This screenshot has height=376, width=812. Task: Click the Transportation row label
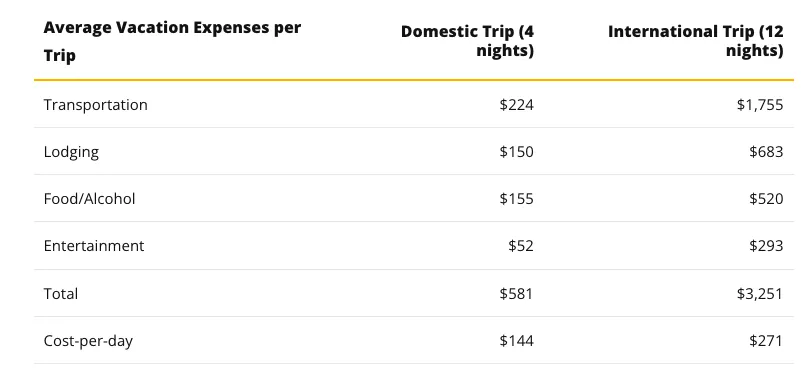[95, 105]
